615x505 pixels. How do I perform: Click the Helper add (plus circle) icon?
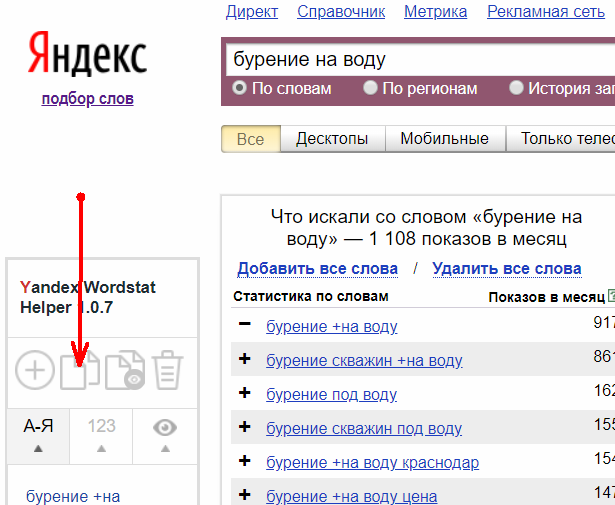[35, 370]
